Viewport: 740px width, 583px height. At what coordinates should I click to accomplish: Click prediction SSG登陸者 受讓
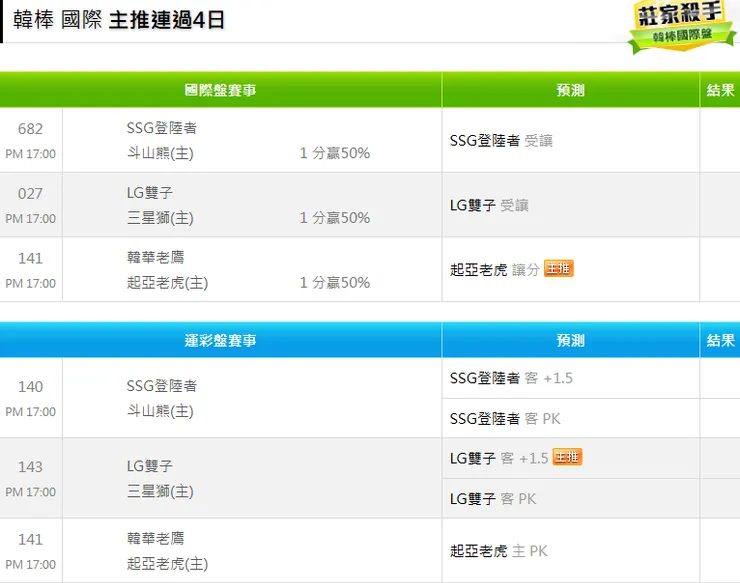(501, 140)
